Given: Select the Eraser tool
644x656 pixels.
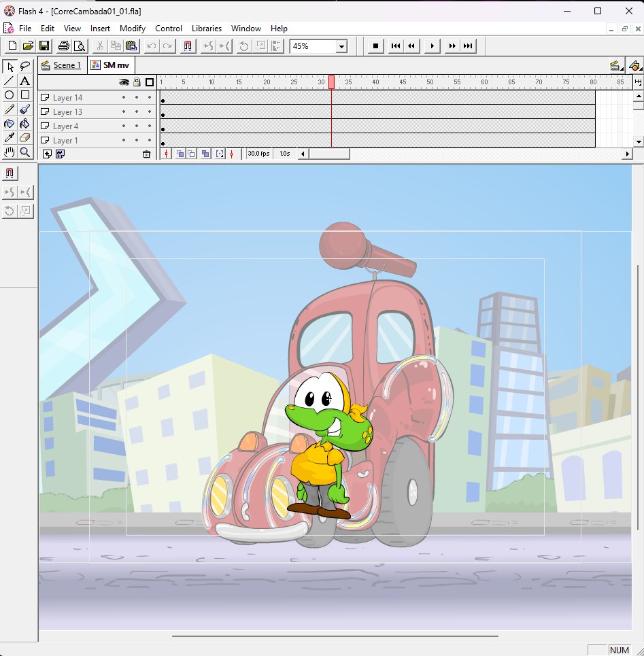Looking at the screenshot, I should coord(25,137).
